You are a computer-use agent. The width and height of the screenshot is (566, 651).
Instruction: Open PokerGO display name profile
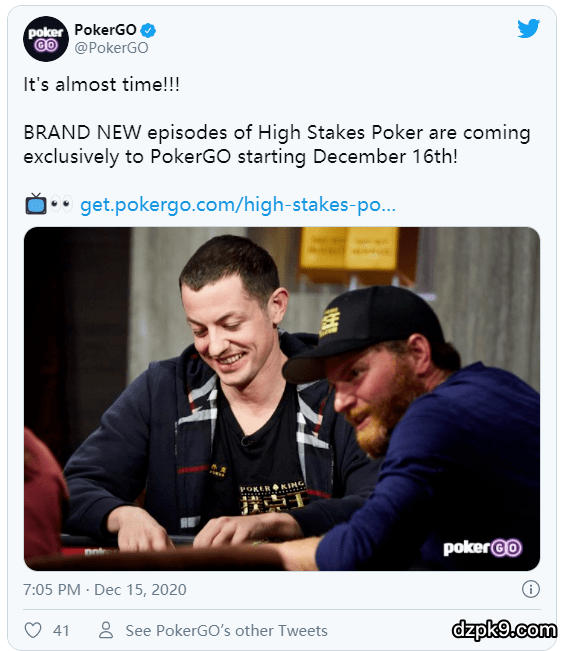[105, 30]
